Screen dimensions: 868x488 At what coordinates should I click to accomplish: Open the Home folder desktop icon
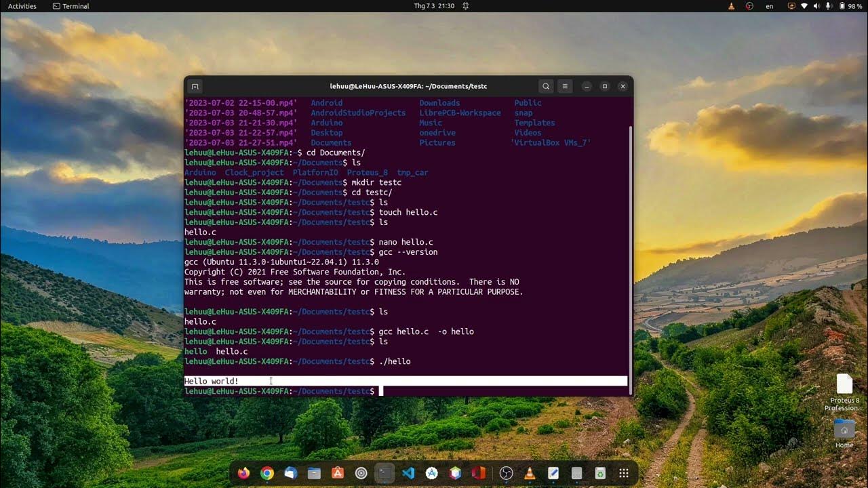tap(844, 434)
